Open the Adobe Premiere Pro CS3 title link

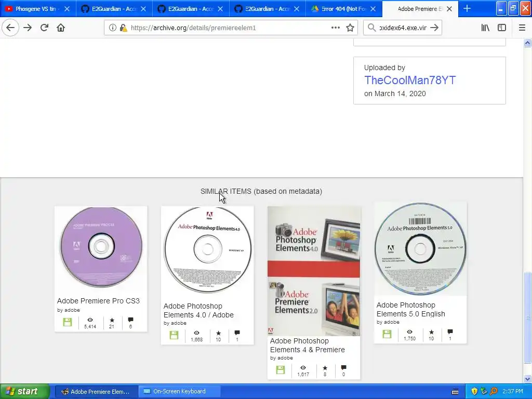pos(98,301)
